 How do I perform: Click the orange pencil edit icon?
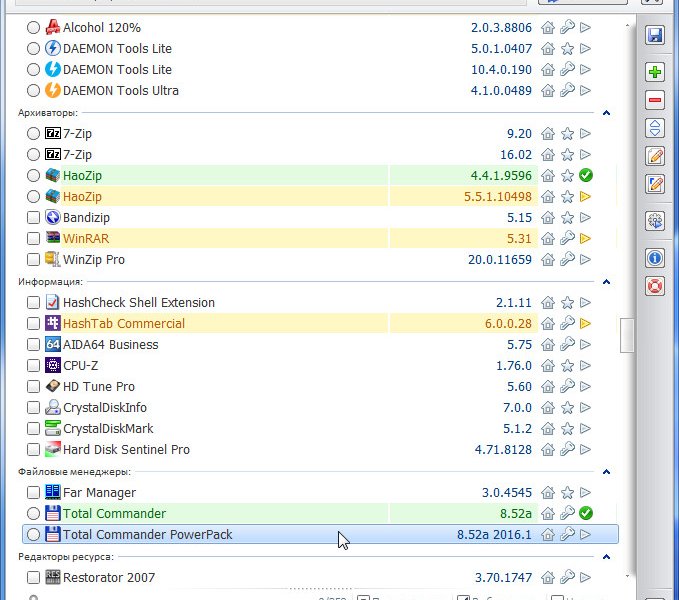[655, 156]
